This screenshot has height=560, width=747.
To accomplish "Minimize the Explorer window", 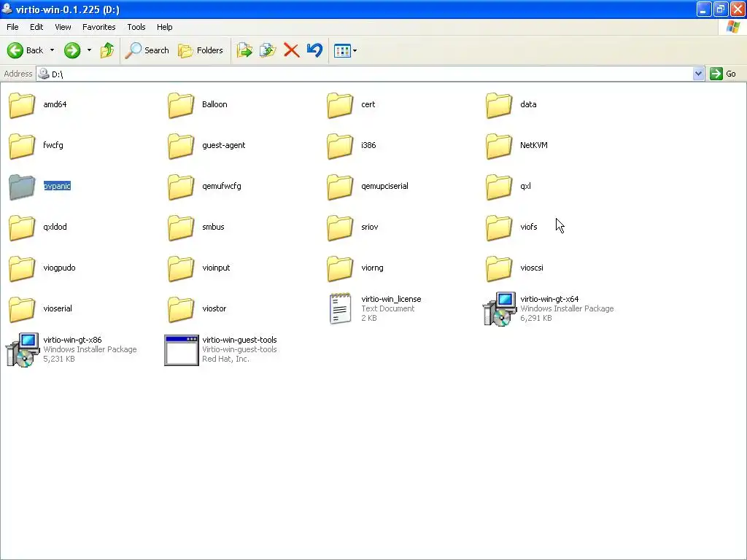I will 704,9.
